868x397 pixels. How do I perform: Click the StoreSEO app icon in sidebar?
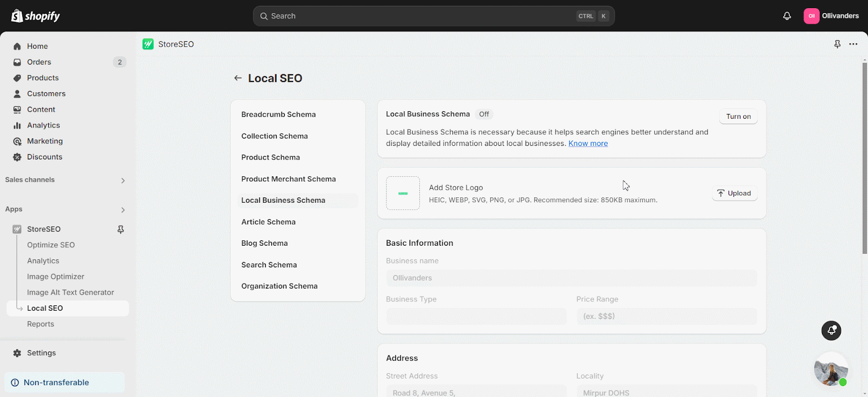tap(17, 229)
